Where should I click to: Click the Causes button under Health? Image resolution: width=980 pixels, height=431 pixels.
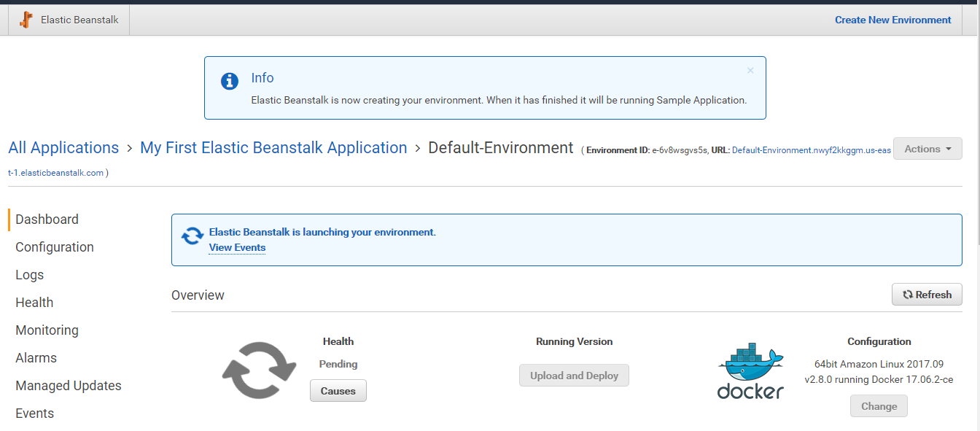[x=338, y=391]
